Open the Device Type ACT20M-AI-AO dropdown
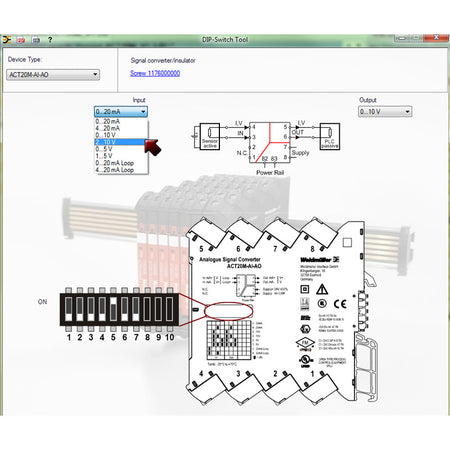The height and width of the screenshot is (450, 450). pyautogui.click(x=53, y=75)
